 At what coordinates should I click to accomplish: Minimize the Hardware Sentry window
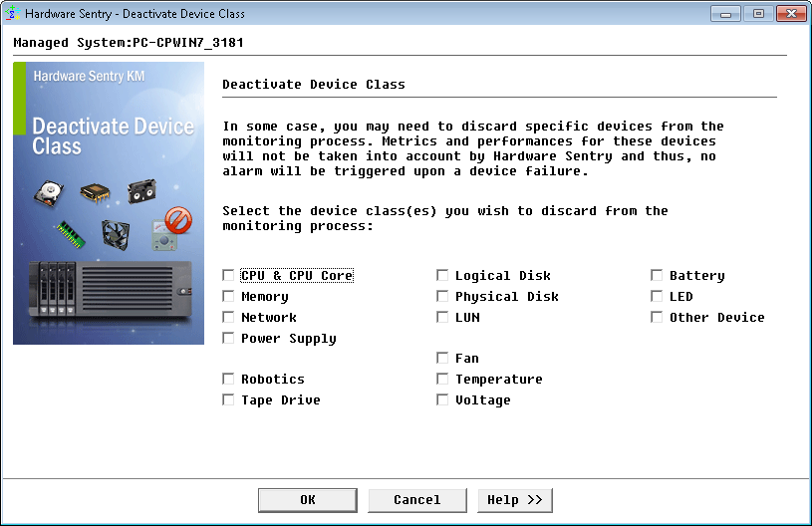pyautogui.click(x=725, y=14)
